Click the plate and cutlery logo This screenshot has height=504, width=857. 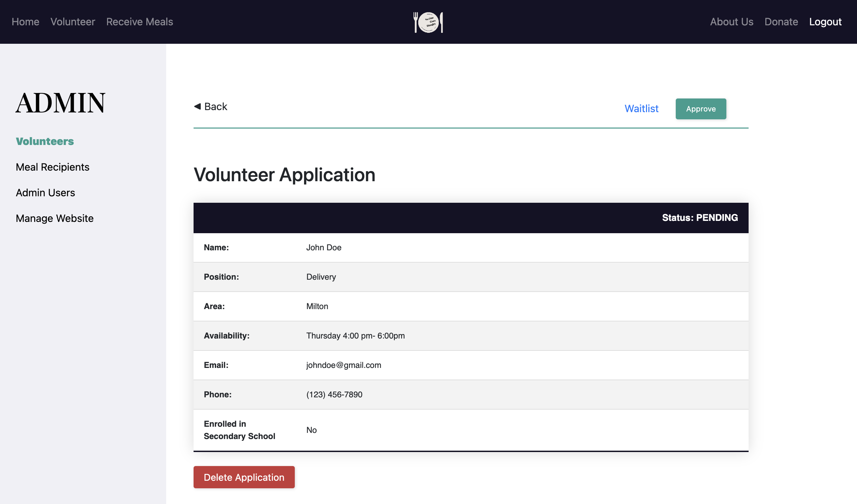click(428, 22)
